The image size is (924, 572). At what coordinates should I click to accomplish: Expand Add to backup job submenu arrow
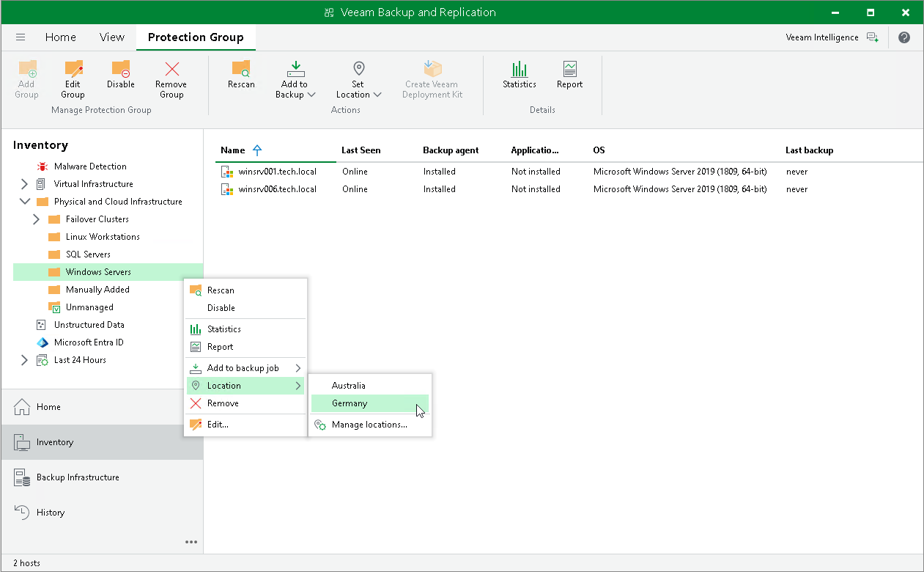[297, 368]
